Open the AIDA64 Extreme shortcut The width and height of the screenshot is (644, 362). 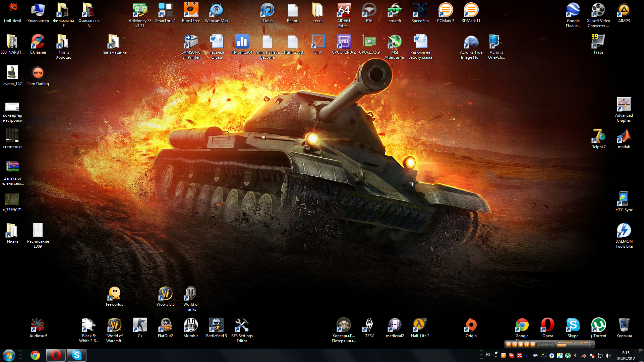344,15
